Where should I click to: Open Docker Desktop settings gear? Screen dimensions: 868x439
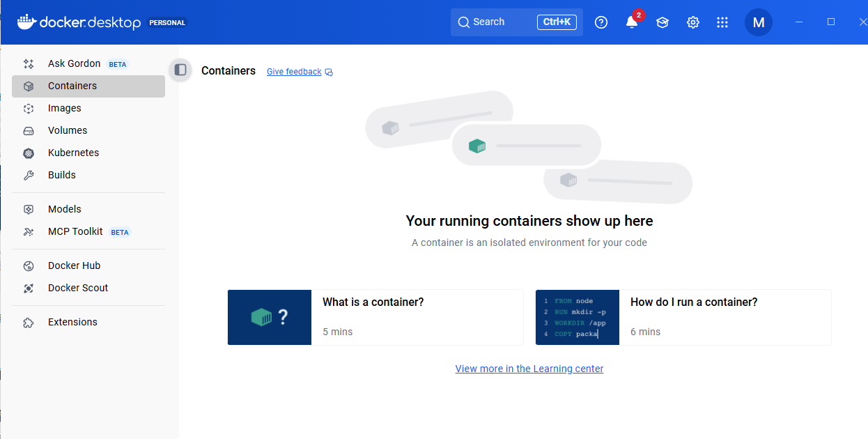[692, 22]
